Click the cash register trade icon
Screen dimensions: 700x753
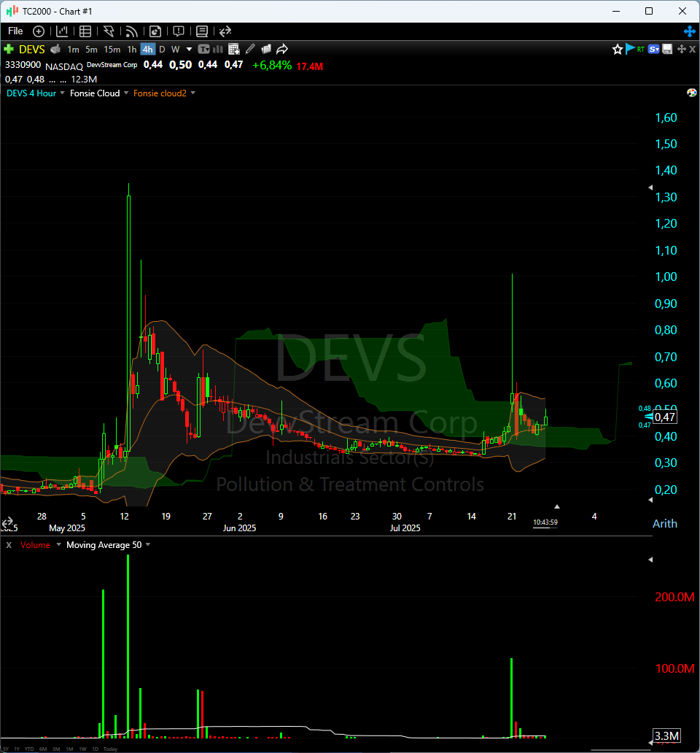tap(55, 49)
